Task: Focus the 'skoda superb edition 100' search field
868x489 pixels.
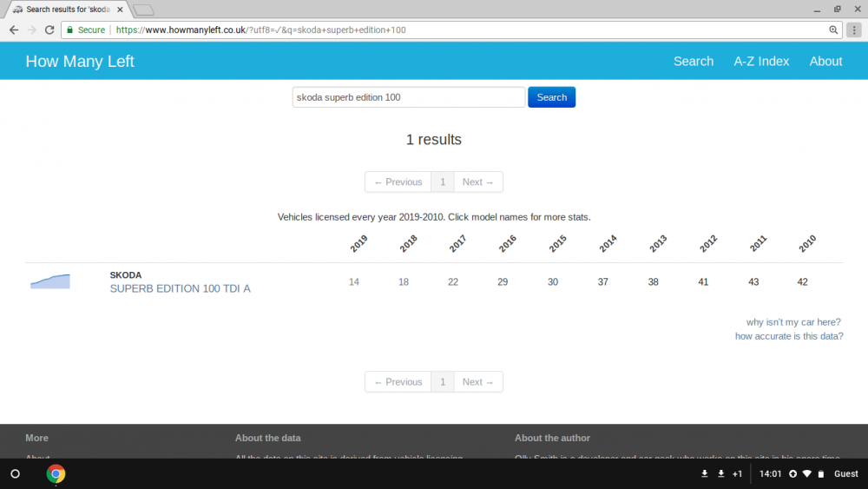Action: click(x=409, y=97)
